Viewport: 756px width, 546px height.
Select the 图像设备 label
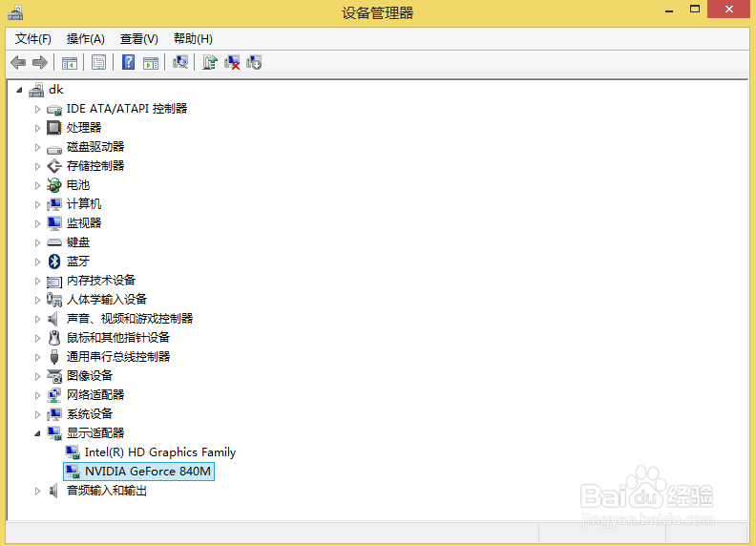click(x=90, y=376)
